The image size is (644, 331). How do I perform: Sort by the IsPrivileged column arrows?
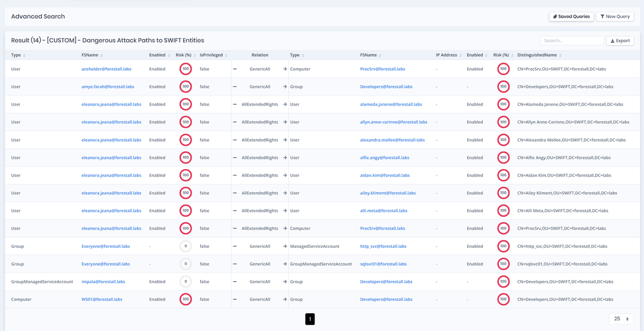coord(226,55)
